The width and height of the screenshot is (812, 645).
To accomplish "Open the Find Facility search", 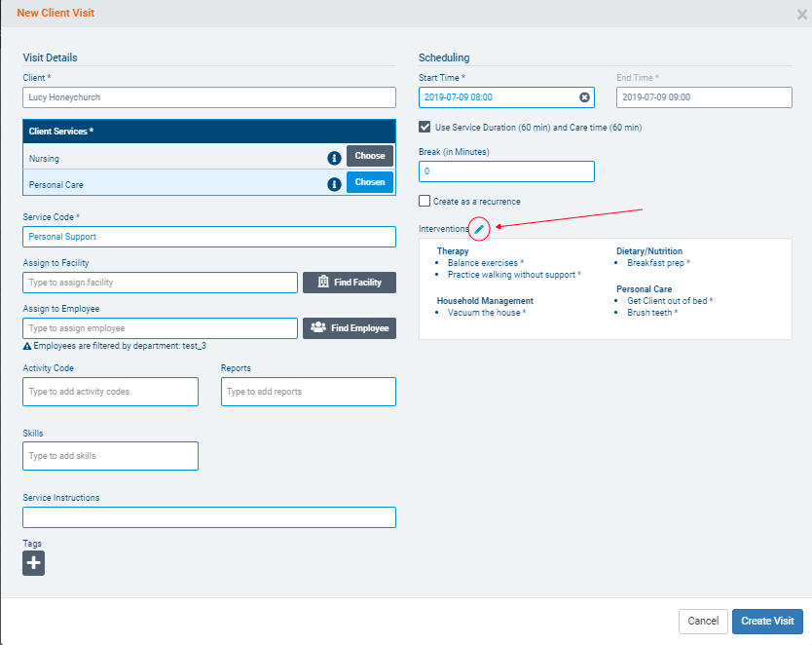I will tap(350, 283).
